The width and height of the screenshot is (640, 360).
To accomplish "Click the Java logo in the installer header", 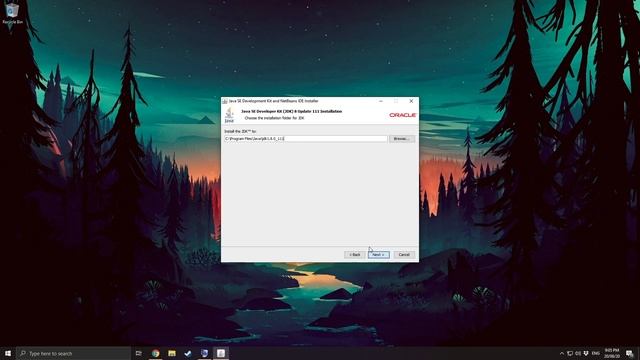I will tap(229, 115).
